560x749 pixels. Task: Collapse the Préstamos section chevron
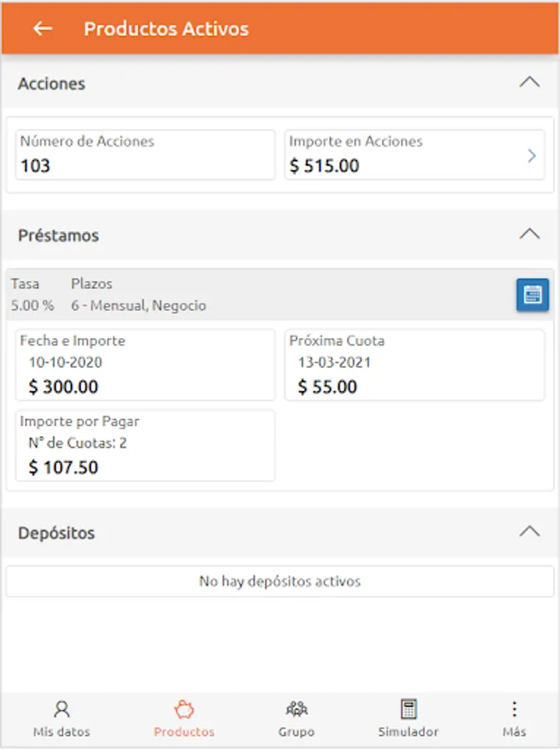pyautogui.click(x=529, y=234)
